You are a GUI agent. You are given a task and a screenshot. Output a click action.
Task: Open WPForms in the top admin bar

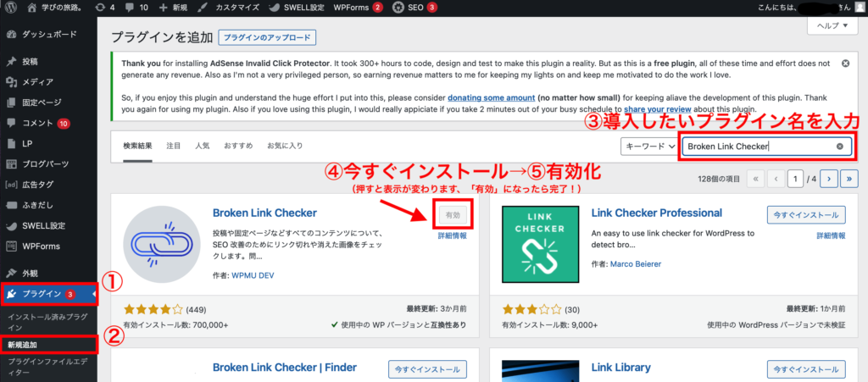click(x=359, y=8)
